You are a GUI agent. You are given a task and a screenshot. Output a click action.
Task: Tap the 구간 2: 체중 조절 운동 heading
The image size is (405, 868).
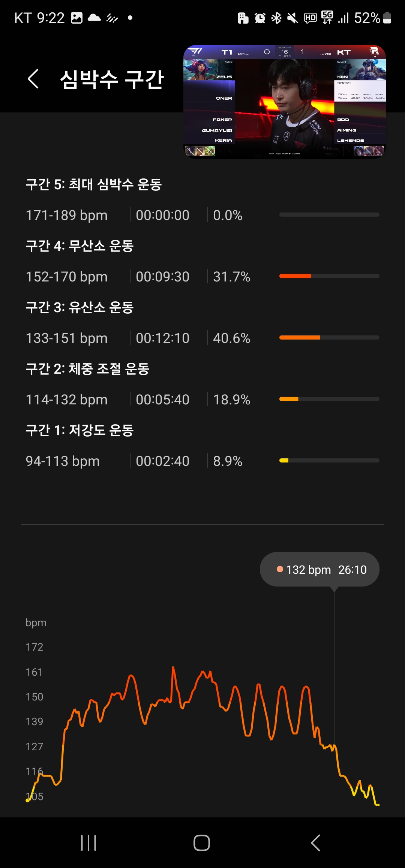coord(87,369)
